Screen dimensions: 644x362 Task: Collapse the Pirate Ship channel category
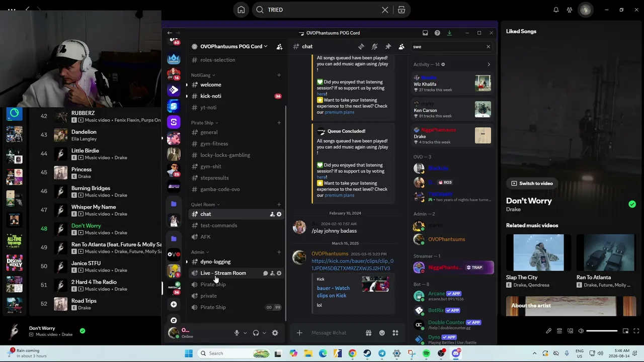pyautogui.click(x=205, y=123)
